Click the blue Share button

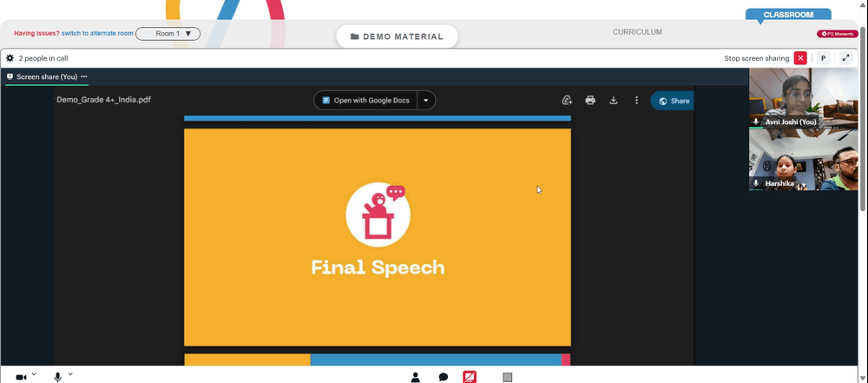click(673, 101)
